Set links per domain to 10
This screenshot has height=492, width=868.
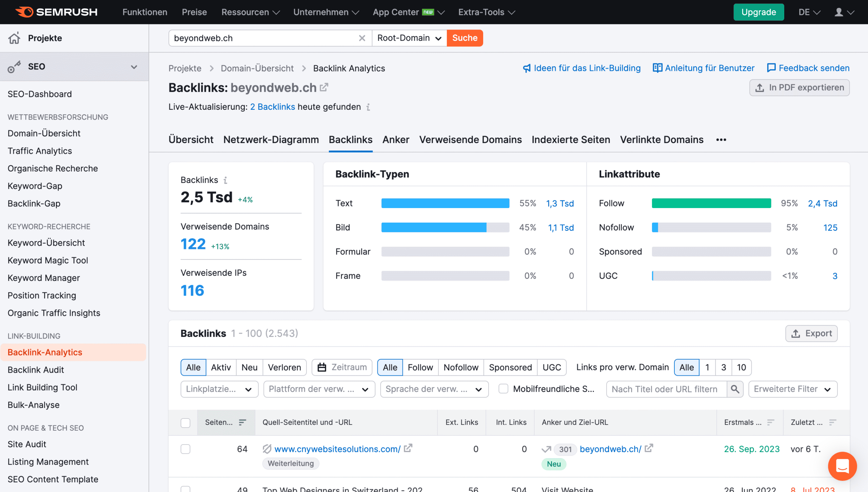(741, 367)
